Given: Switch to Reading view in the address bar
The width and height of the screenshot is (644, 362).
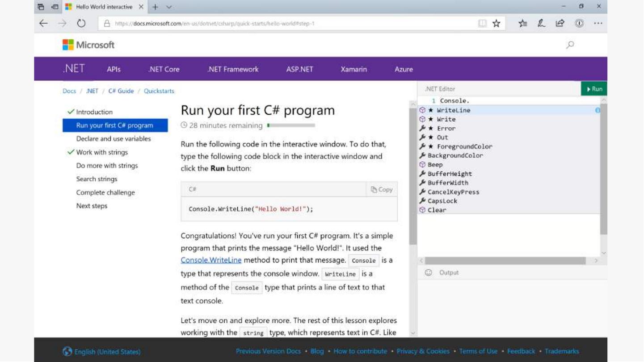Looking at the screenshot, I should 482,24.
